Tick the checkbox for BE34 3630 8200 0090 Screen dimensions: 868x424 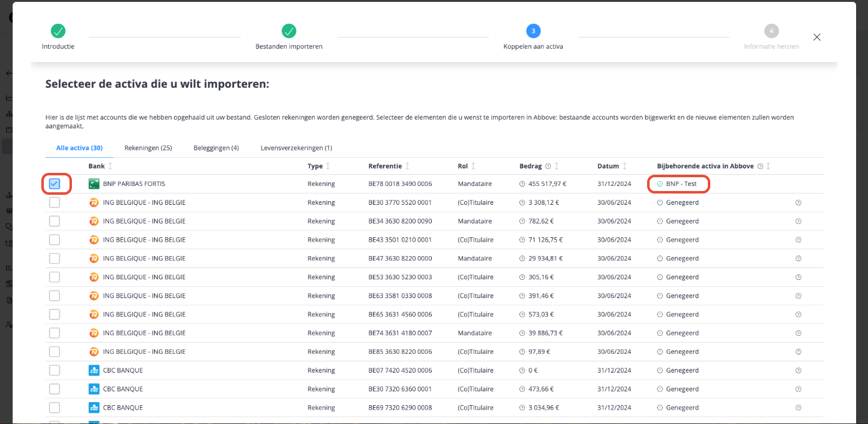click(x=54, y=221)
